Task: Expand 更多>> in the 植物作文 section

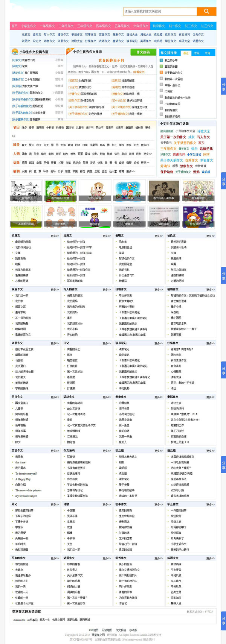Action: tap(211, 290)
